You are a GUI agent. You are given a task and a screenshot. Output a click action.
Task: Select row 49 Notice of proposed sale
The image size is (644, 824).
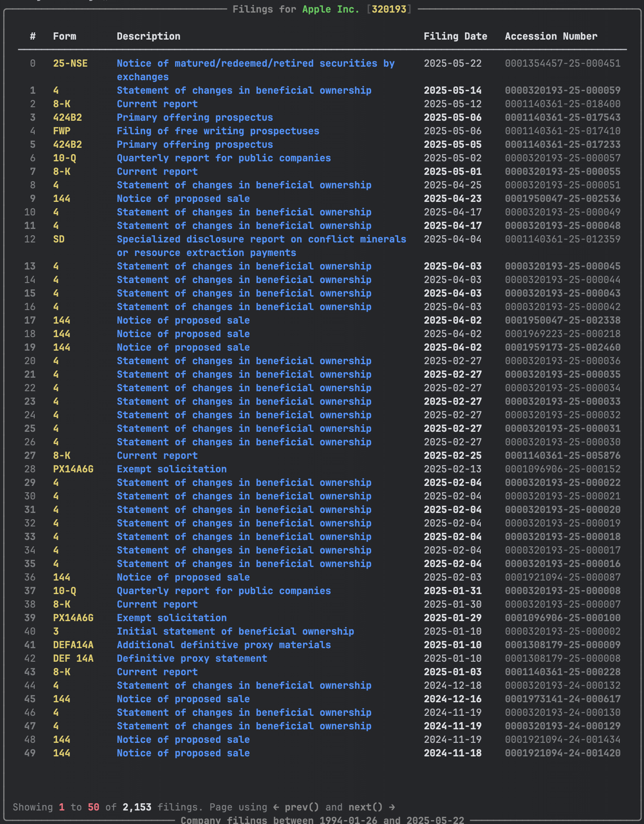tap(322, 753)
